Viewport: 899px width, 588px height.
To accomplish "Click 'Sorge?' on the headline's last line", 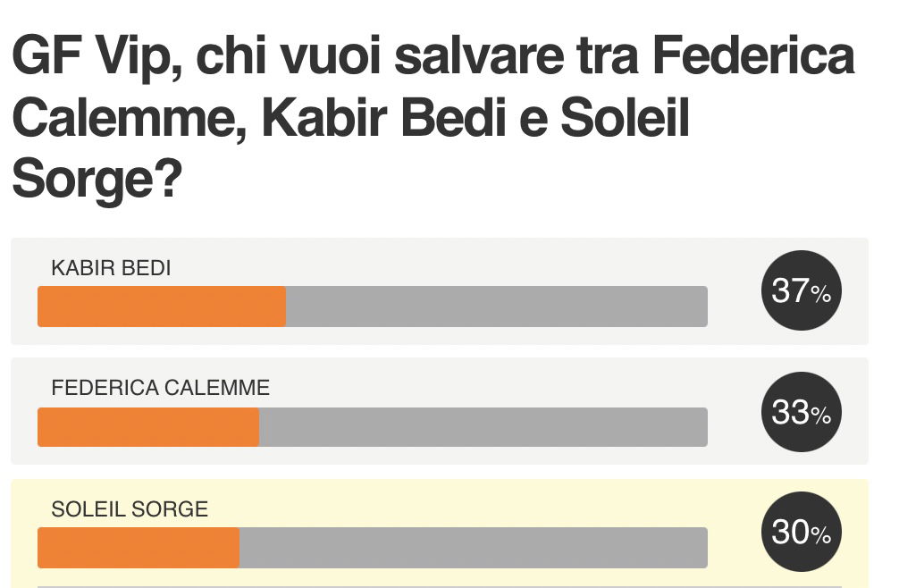I will click(97, 180).
